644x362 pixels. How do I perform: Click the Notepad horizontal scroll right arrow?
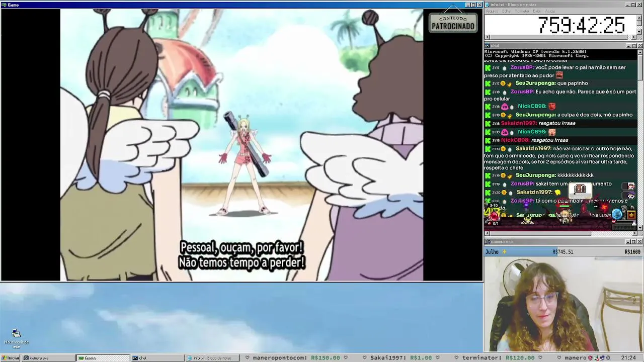pyautogui.click(x=634, y=37)
